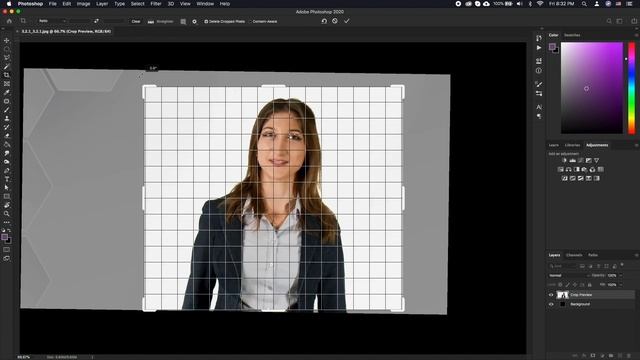This screenshot has width=640, height=360.
Task: Open the Opacity value dropdown arrow
Action: [x=621, y=276]
